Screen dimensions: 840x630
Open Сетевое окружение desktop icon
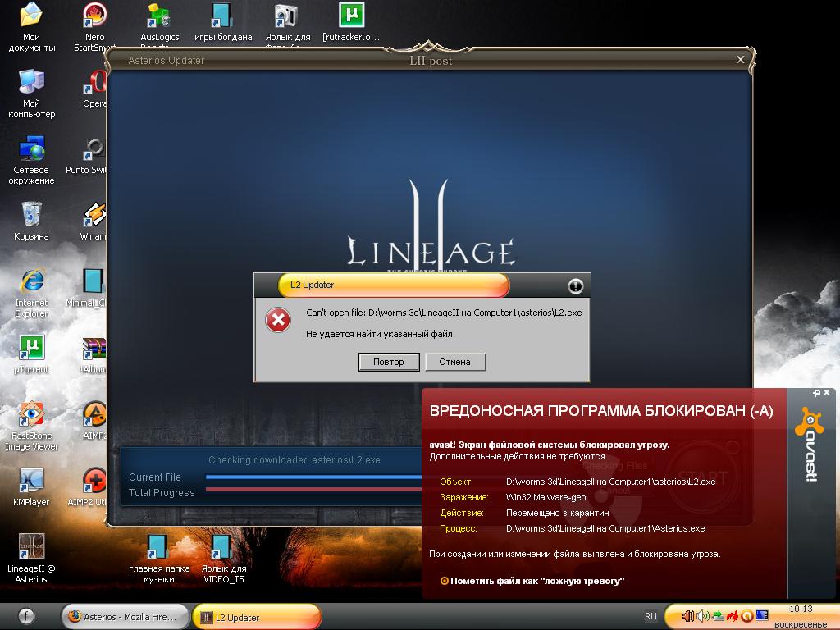click(x=31, y=160)
